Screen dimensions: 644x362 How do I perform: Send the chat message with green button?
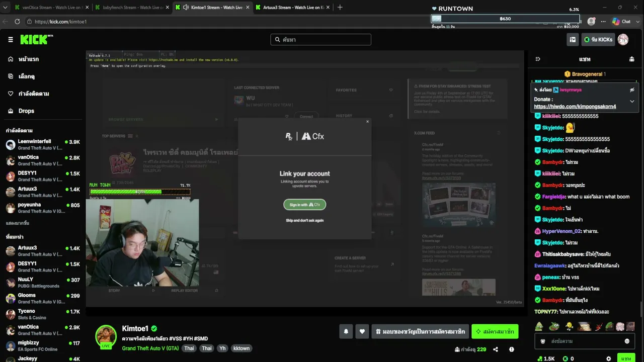(626, 358)
